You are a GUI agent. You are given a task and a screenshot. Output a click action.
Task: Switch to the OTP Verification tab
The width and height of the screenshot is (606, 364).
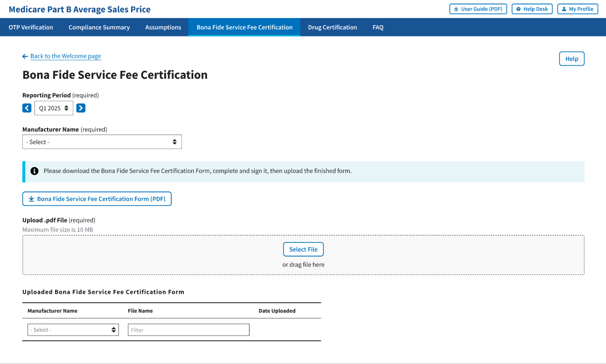tap(31, 28)
